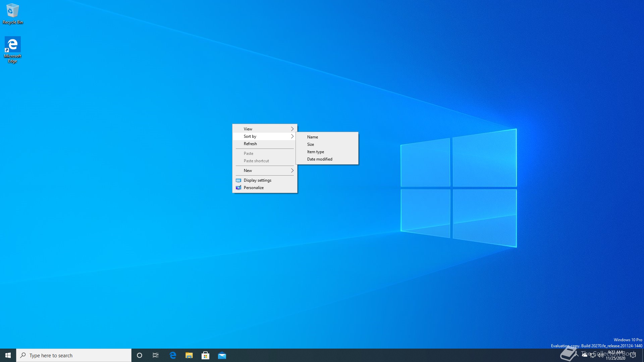Open Cortana circle icon
Viewport: 644px width, 362px height.
tap(140, 355)
